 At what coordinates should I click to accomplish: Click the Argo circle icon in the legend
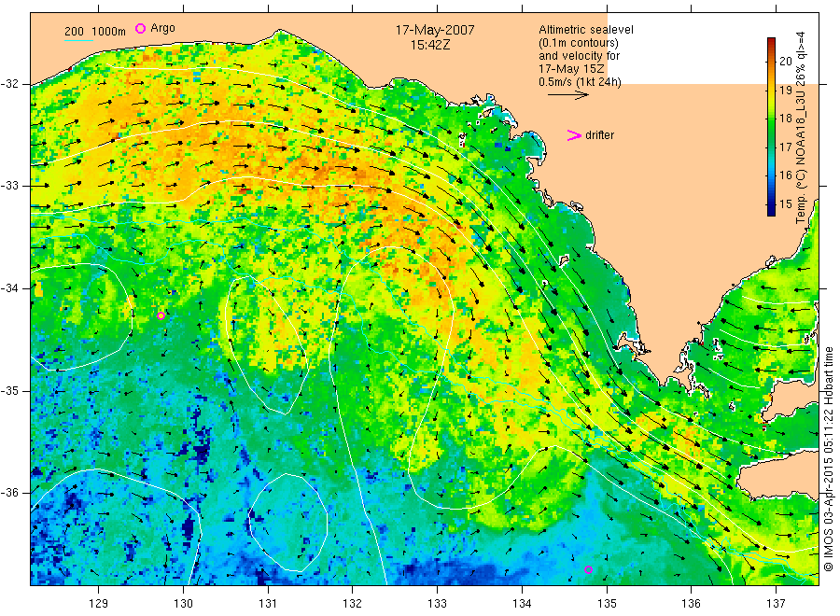(x=140, y=28)
